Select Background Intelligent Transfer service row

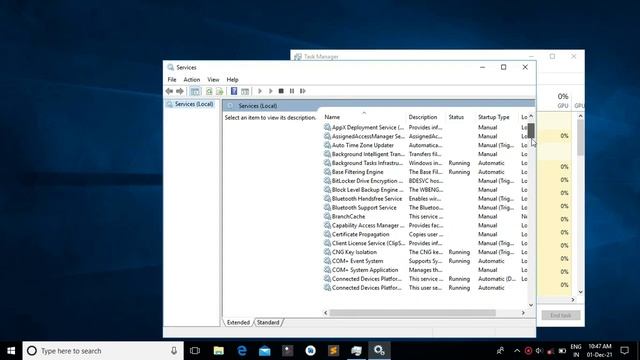(x=425, y=154)
